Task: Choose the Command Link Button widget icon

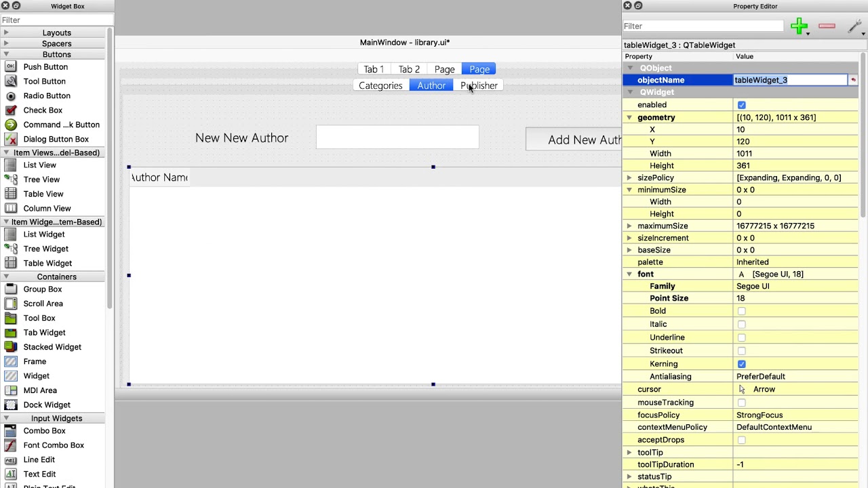Action: (x=11, y=125)
